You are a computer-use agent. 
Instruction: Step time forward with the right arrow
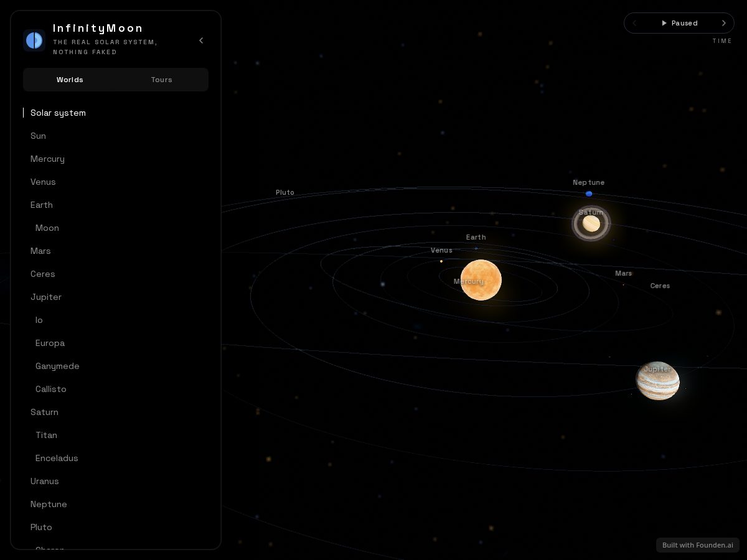pos(723,23)
